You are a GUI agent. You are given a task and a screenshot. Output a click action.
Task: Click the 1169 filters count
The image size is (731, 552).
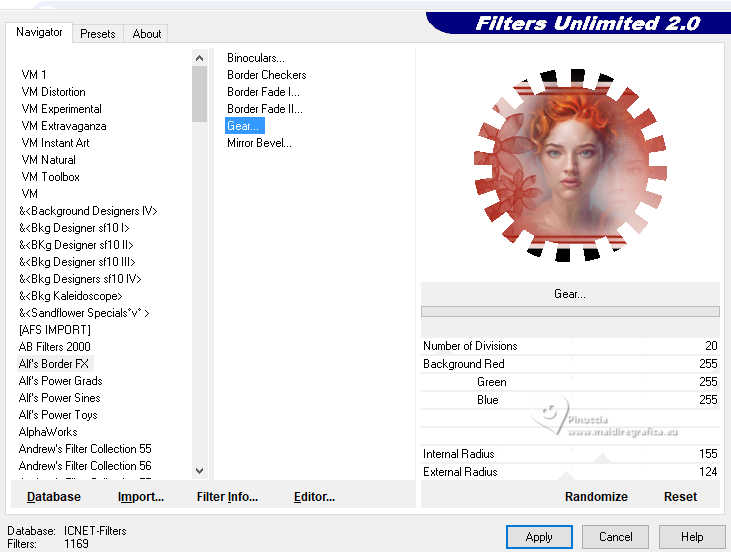click(x=76, y=544)
